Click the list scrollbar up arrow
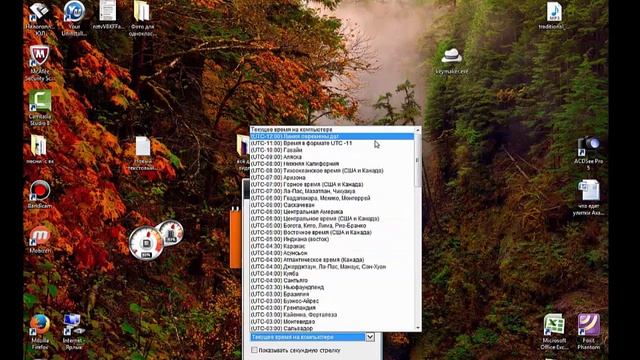640x360 pixels. pos(418,130)
